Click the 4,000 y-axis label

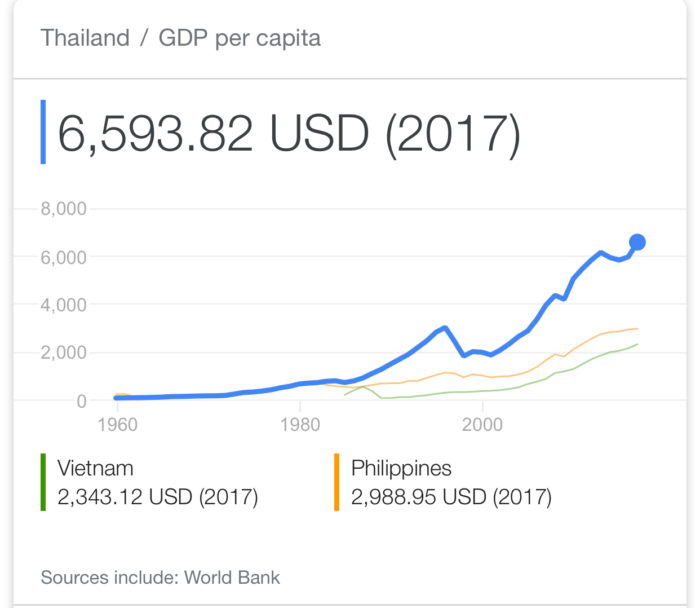pos(64,305)
